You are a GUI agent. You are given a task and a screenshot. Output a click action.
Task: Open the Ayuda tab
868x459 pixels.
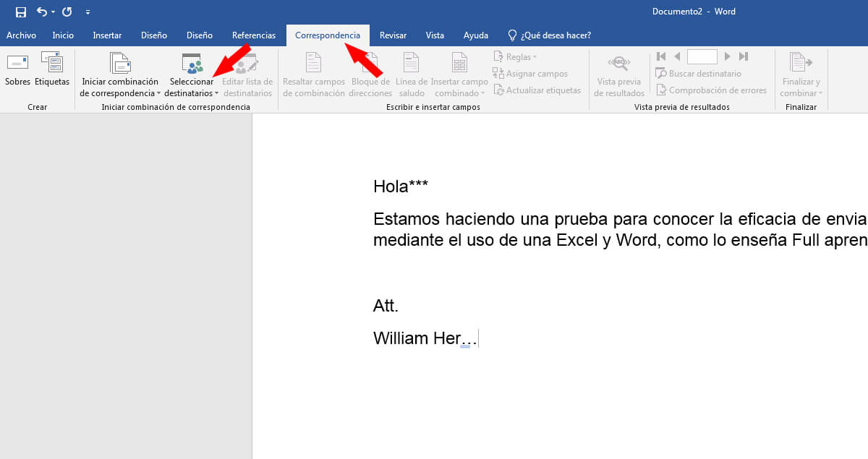(x=476, y=35)
